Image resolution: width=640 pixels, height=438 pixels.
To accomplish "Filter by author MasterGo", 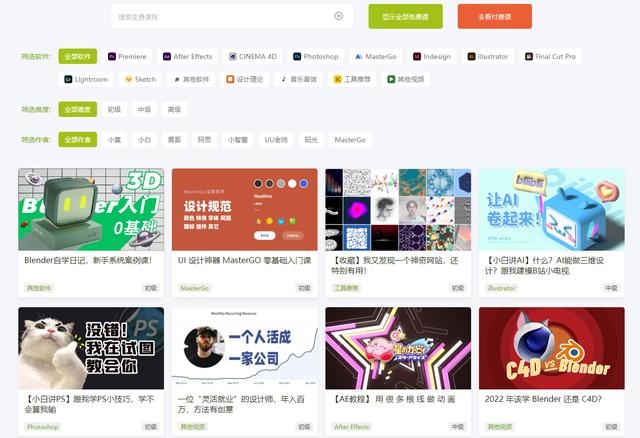I will pos(350,140).
